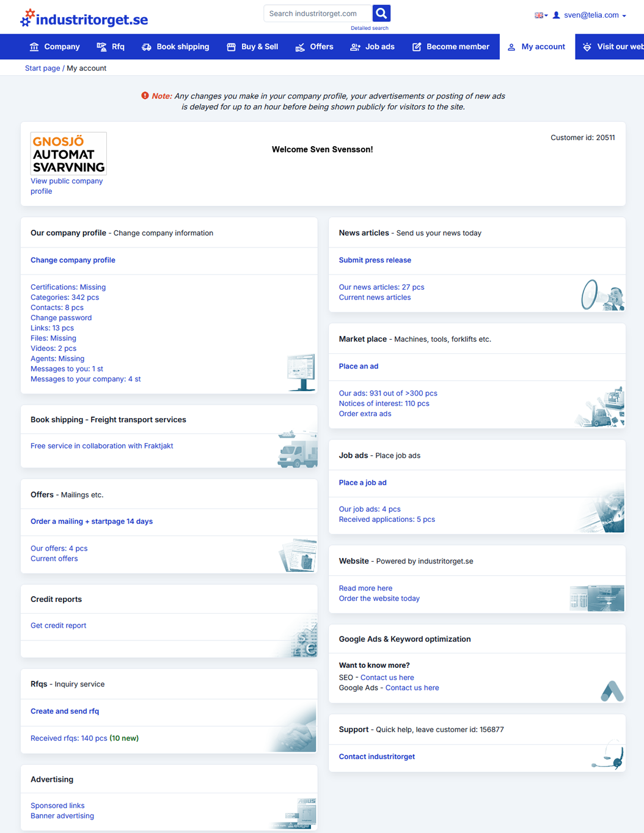Click the industritorget.se logo
Viewport: 644px width, 833px height.
click(x=84, y=19)
